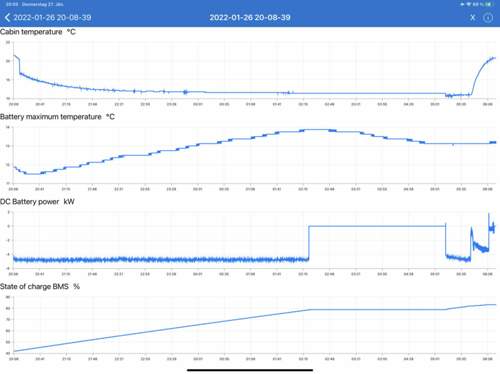Screen dimensions: 500x374
Task: Tap the DC Battery power line graph
Action: click(254, 240)
